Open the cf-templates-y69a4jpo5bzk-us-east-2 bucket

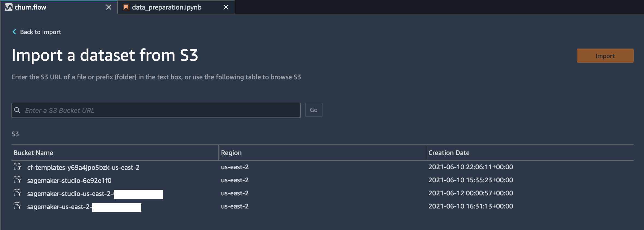(x=83, y=167)
